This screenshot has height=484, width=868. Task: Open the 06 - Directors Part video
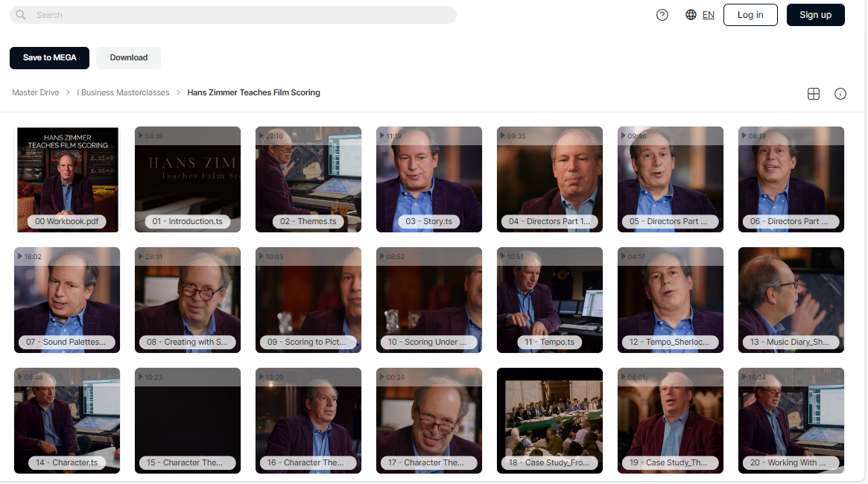pos(791,179)
